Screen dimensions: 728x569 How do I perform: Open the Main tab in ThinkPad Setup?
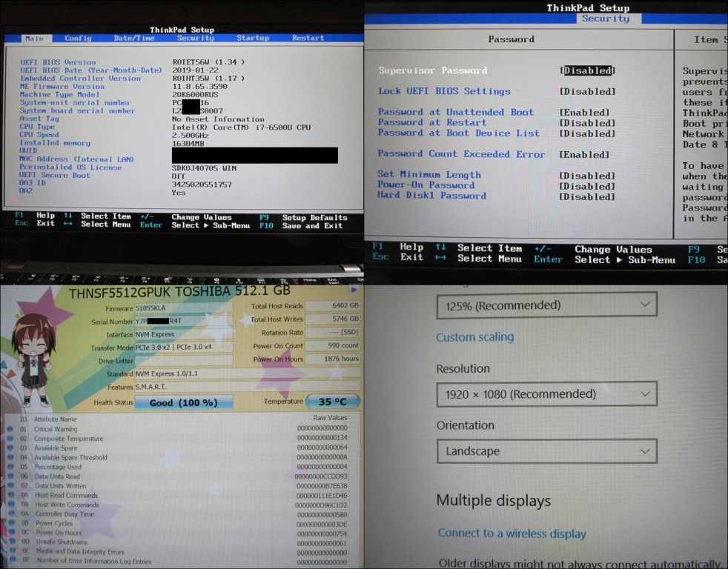coord(34,39)
